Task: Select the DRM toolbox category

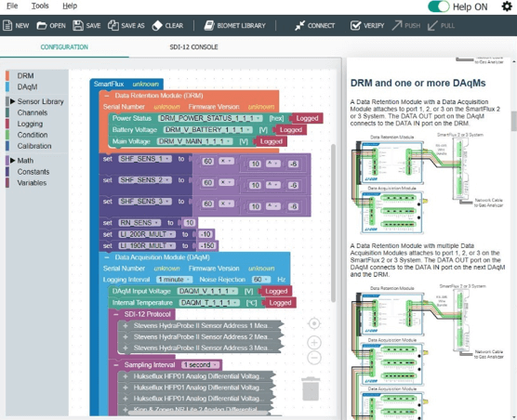Action: tap(25, 76)
